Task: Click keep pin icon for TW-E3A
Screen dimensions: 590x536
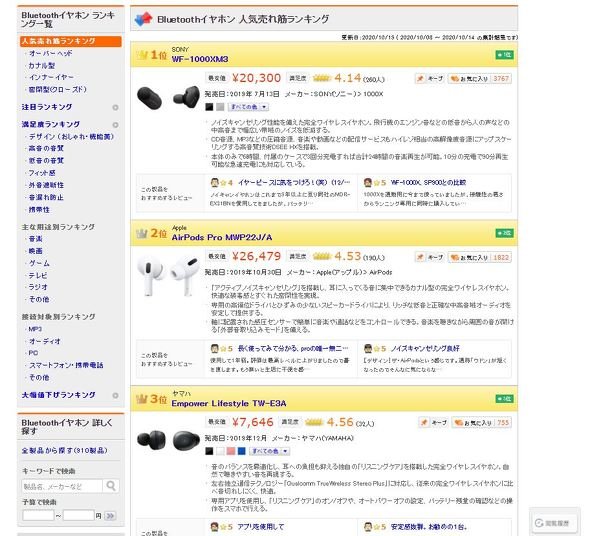Action: coord(424,423)
